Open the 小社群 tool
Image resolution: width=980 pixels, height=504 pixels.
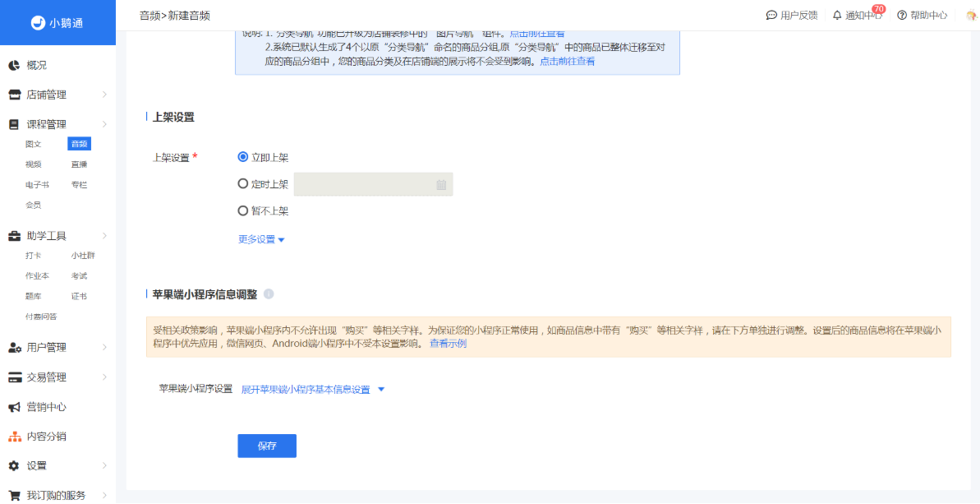tap(83, 256)
